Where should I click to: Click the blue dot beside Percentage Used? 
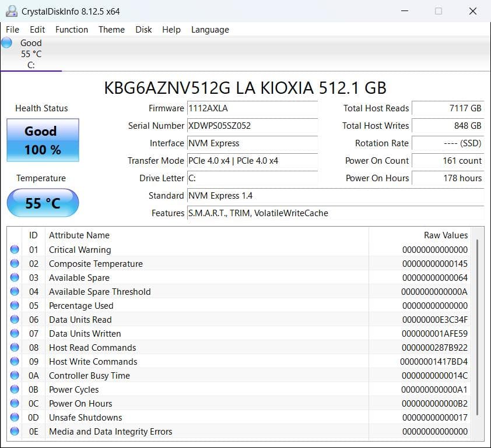tap(15, 305)
